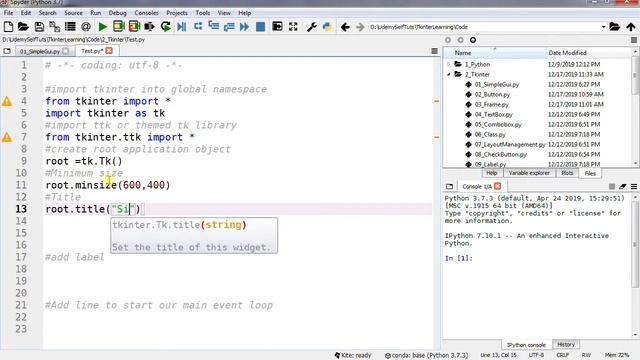Maximize current pane icon
This screenshot has width=640, height=360.
point(277,27)
